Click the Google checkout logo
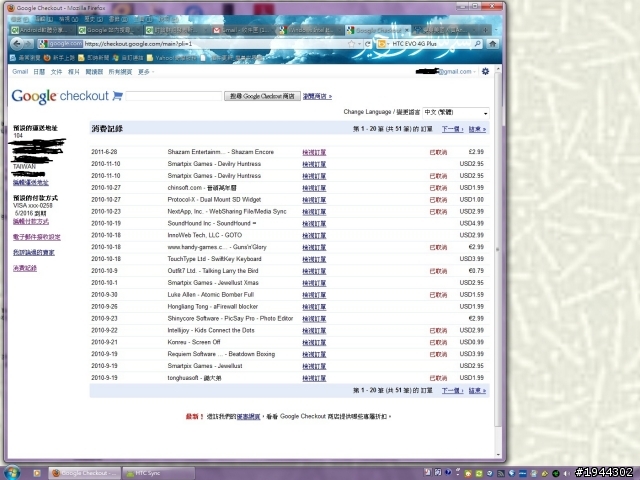 60,96
